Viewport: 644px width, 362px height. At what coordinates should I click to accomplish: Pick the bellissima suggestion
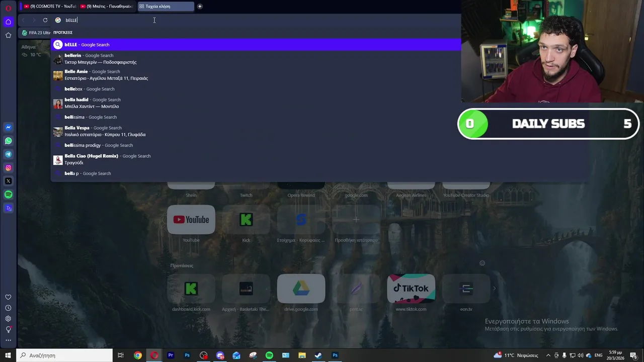(256, 117)
